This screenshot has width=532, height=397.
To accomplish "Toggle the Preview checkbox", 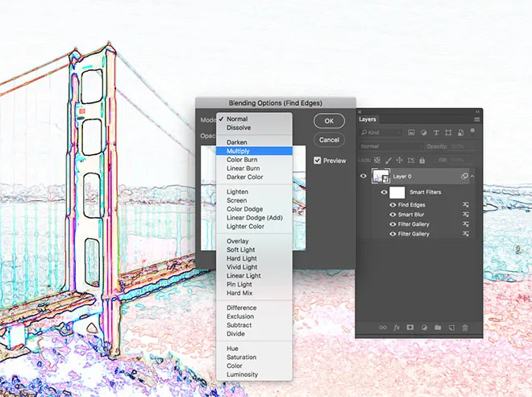I will [318, 161].
